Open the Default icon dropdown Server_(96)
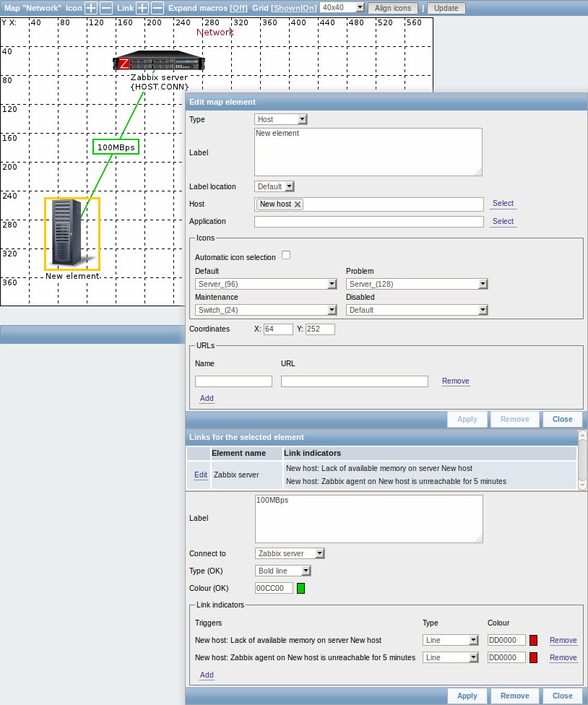Viewport: 588px width, 705px height. [266, 284]
